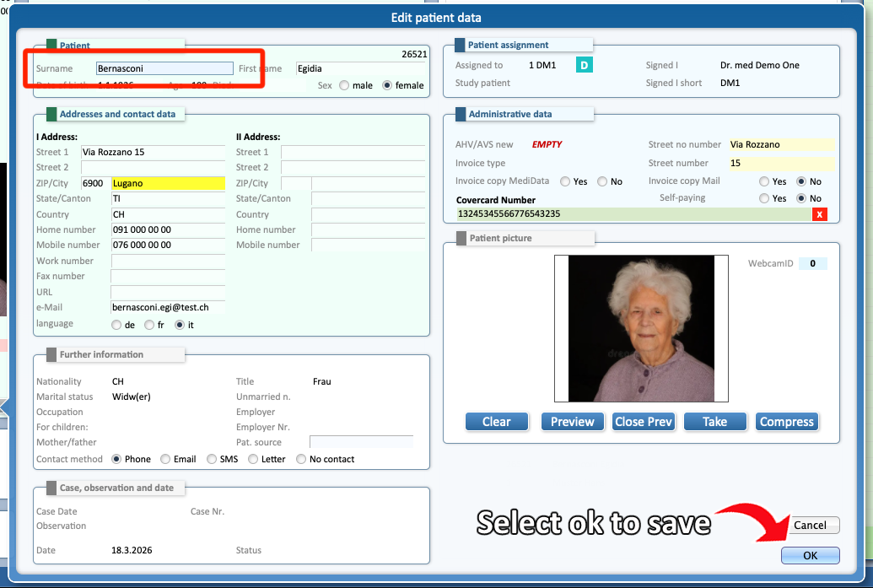Click the Signed I short value DM1
Screen dimensions: 873x588
pos(730,83)
